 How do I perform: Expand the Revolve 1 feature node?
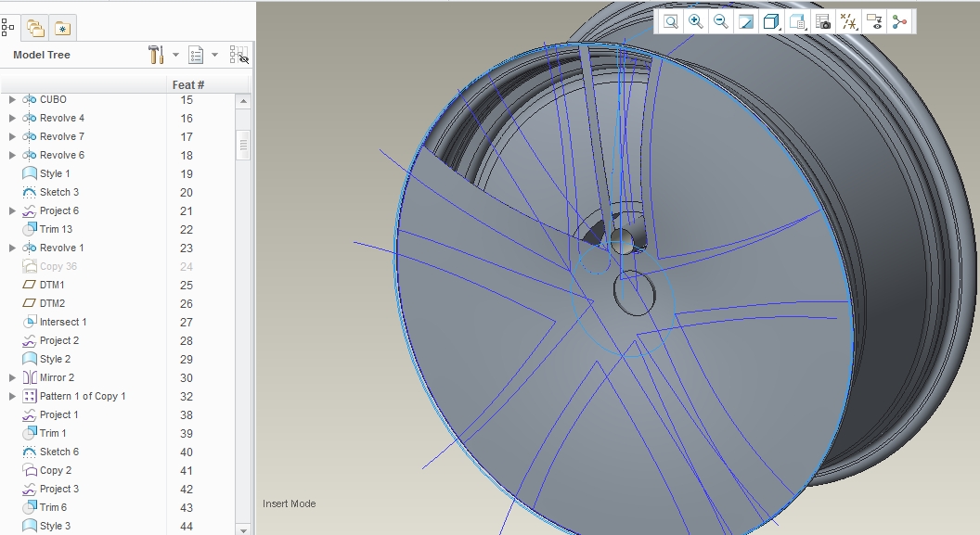[x=12, y=248]
